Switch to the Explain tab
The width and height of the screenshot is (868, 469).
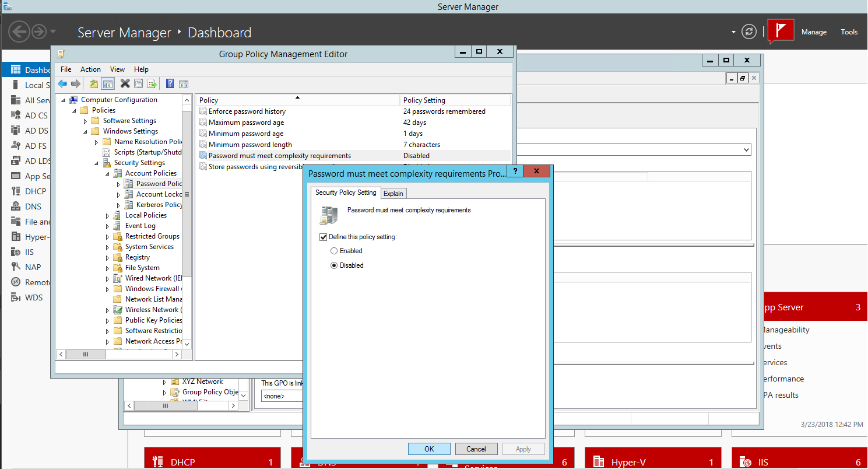pyautogui.click(x=393, y=192)
